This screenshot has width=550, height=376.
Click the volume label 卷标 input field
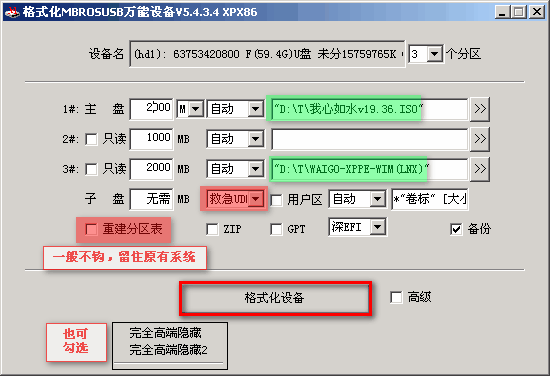pos(430,199)
